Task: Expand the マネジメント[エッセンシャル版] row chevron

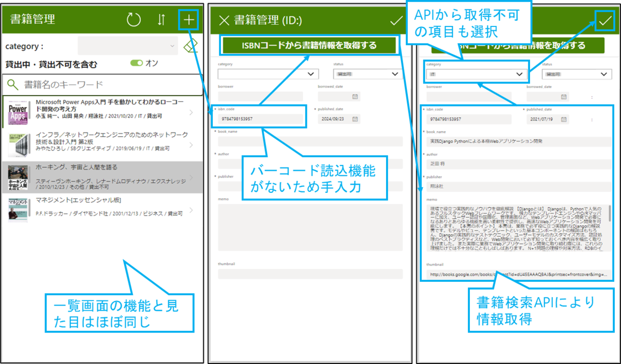Action: pos(191,210)
